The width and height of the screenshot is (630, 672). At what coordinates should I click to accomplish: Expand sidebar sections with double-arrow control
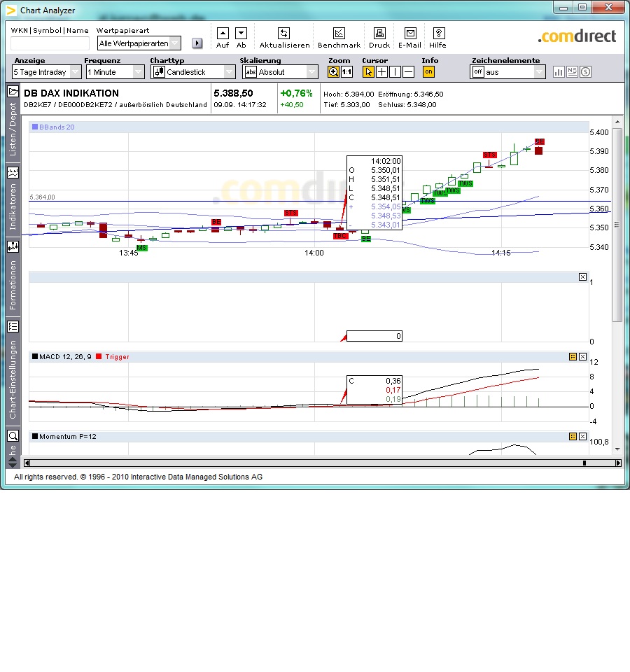click(13, 463)
